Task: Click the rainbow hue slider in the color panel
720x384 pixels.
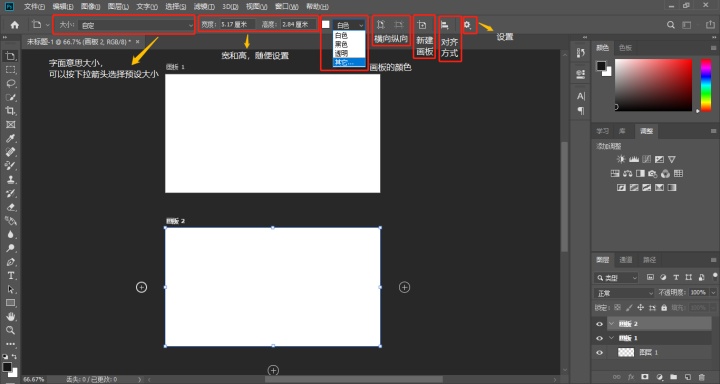Action: (x=705, y=85)
